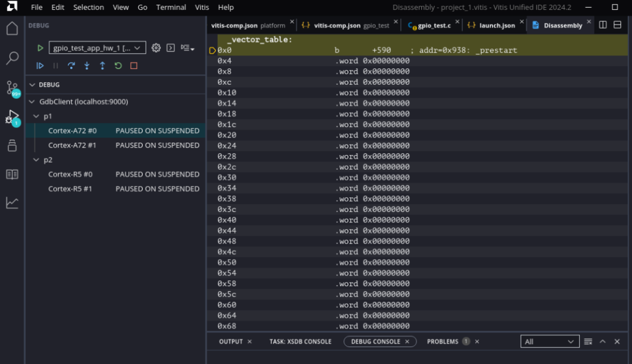Start debugging with the green play icon
The image size is (632, 364).
click(40, 48)
